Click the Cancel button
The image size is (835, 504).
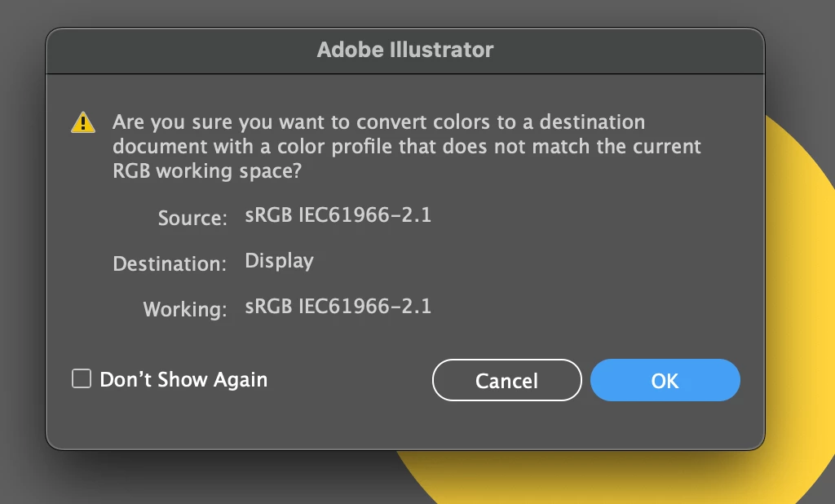506,381
